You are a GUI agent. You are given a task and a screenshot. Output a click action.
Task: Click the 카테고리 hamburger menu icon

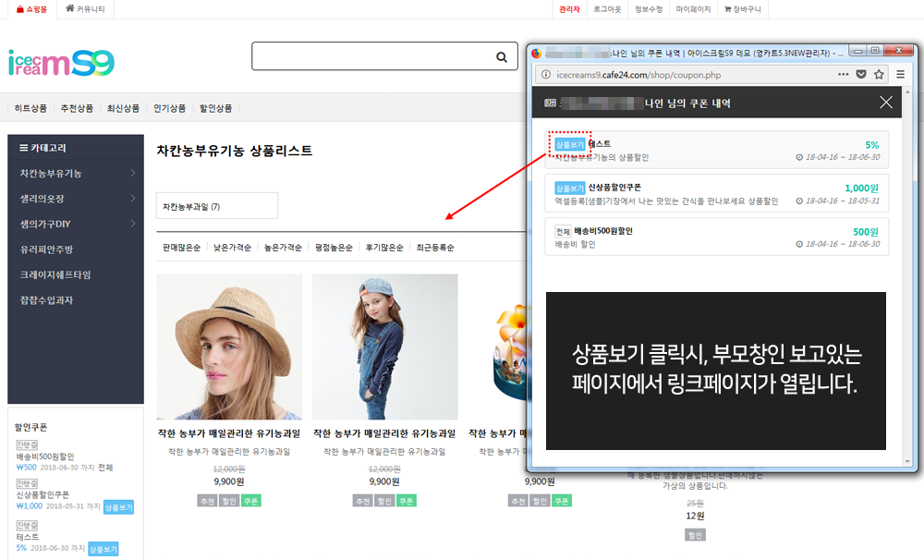[24, 148]
